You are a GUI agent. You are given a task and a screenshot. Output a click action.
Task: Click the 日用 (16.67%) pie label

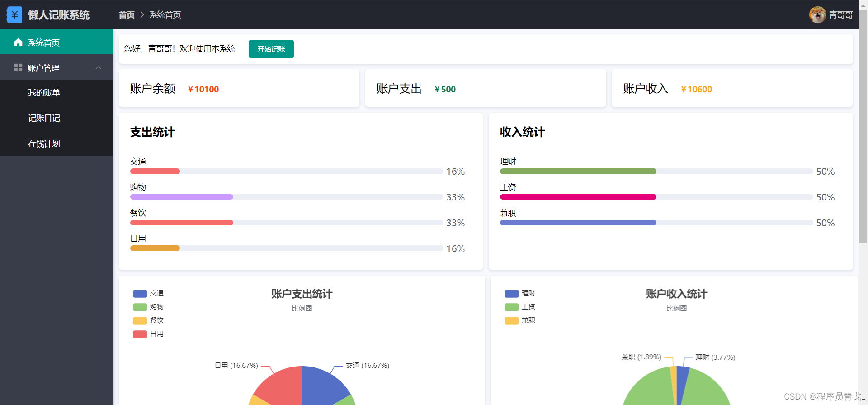tap(236, 366)
